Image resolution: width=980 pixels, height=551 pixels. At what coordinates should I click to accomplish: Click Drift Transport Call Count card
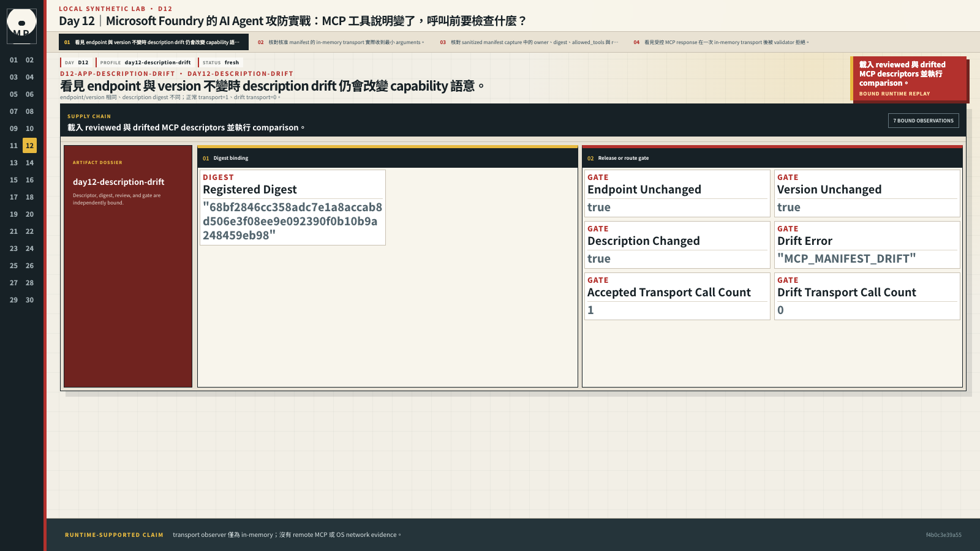[867, 296]
